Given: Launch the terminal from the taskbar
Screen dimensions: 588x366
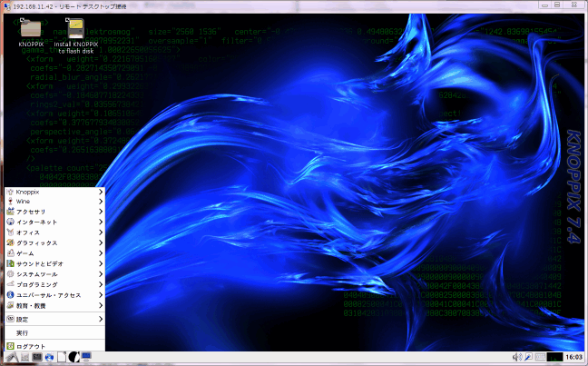Looking at the screenshot, I should pos(37,357).
